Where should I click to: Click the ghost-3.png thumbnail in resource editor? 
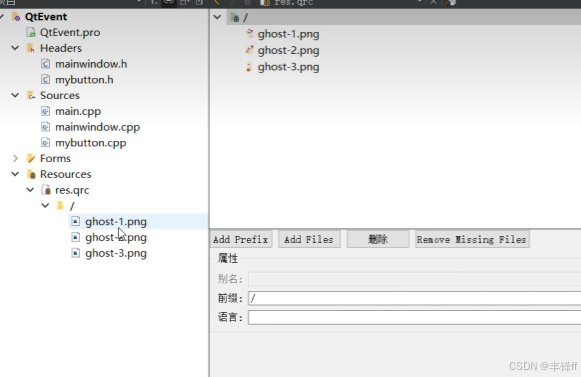[x=249, y=67]
